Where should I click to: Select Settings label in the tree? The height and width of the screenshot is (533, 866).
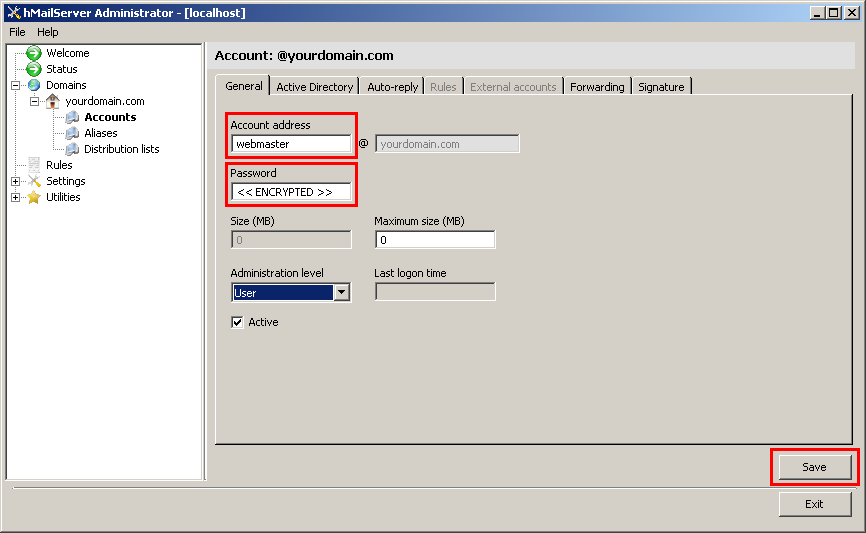[x=66, y=181]
